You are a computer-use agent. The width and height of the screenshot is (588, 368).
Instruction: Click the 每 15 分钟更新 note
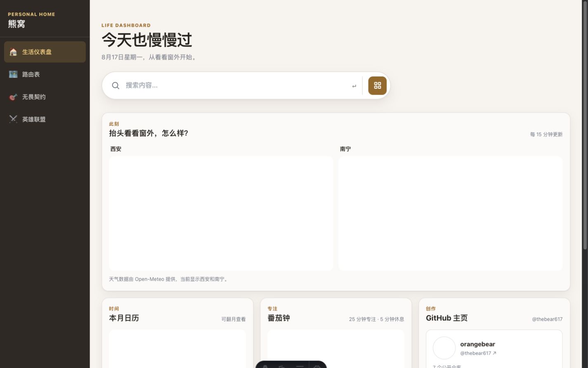point(546,135)
